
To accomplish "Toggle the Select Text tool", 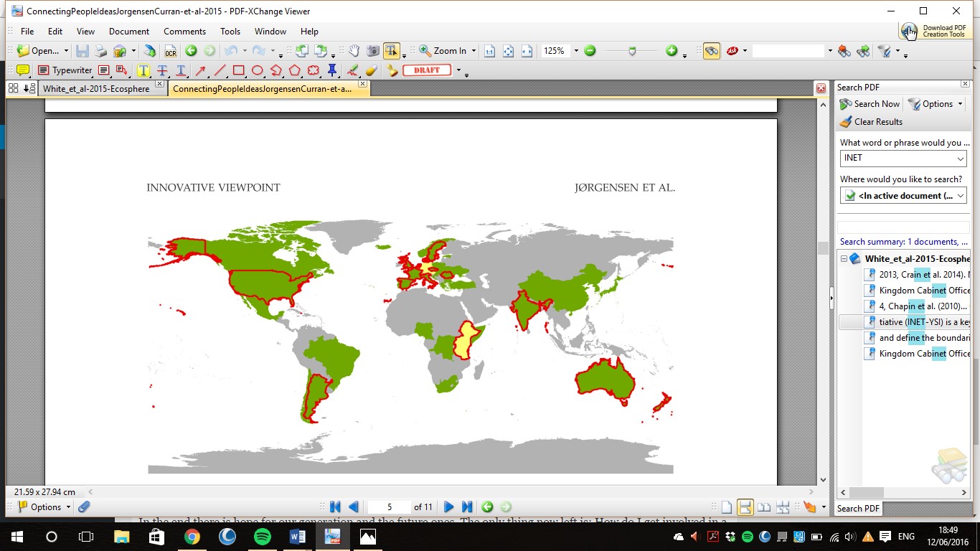I will (x=391, y=51).
